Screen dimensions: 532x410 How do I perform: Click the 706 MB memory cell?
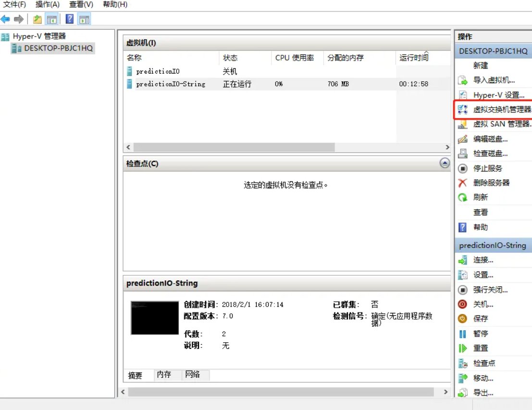[x=338, y=84]
